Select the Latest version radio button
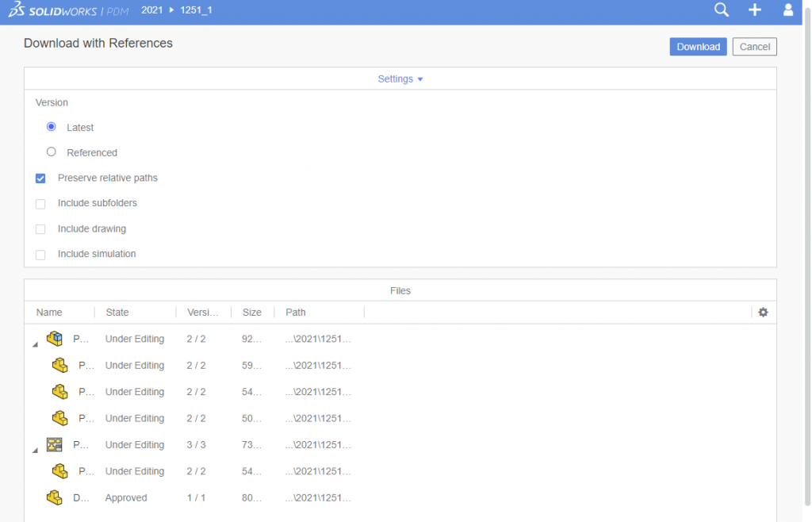The height and width of the screenshot is (522, 812). (x=52, y=127)
